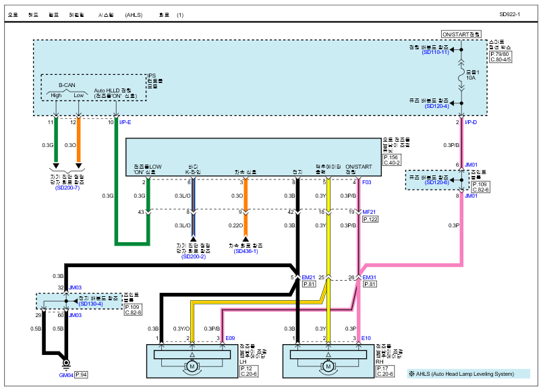Open page reference P.12 C.20-6
The width and height of the screenshot is (543, 392).
pyautogui.click(x=249, y=371)
